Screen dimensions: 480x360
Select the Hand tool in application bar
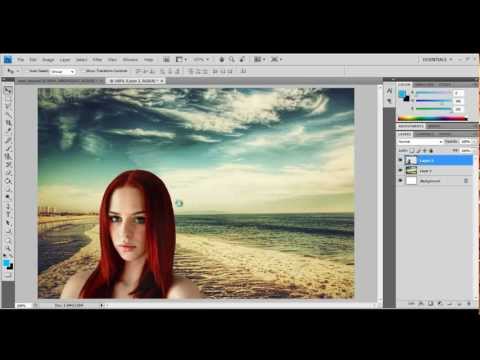(222, 59)
